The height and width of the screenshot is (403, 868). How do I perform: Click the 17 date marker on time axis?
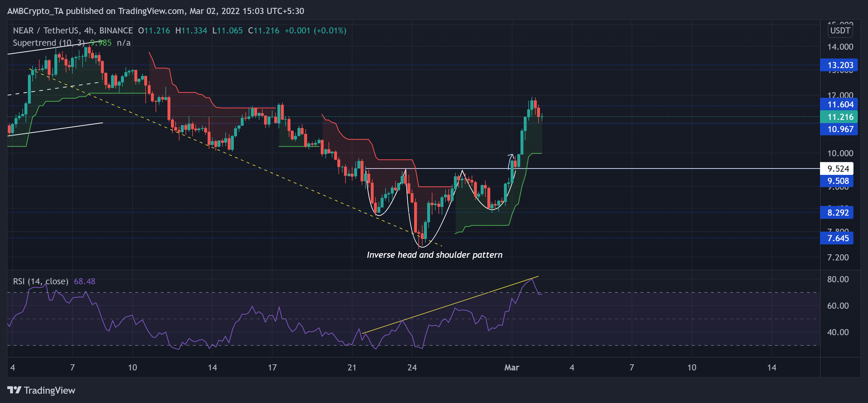(x=272, y=368)
